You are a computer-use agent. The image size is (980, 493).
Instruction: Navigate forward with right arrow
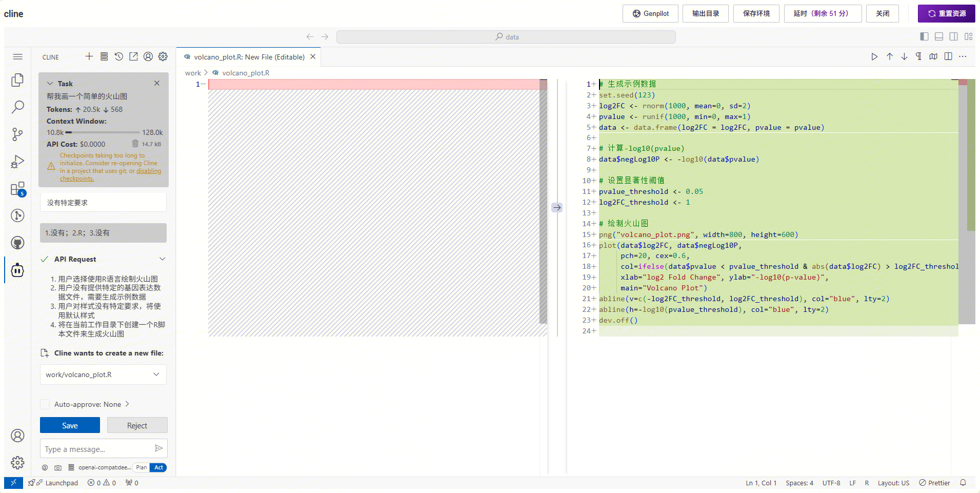pyautogui.click(x=325, y=37)
